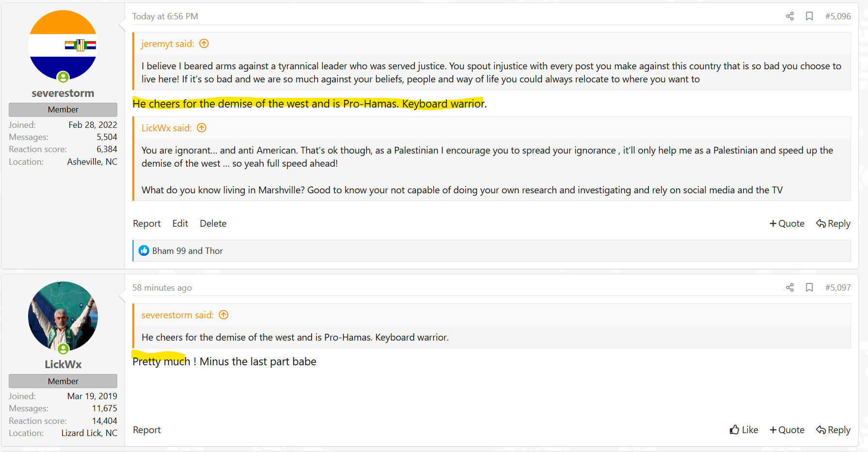Open the #5,096 post permalink
The width and height of the screenshot is (868, 452).
(x=838, y=16)
